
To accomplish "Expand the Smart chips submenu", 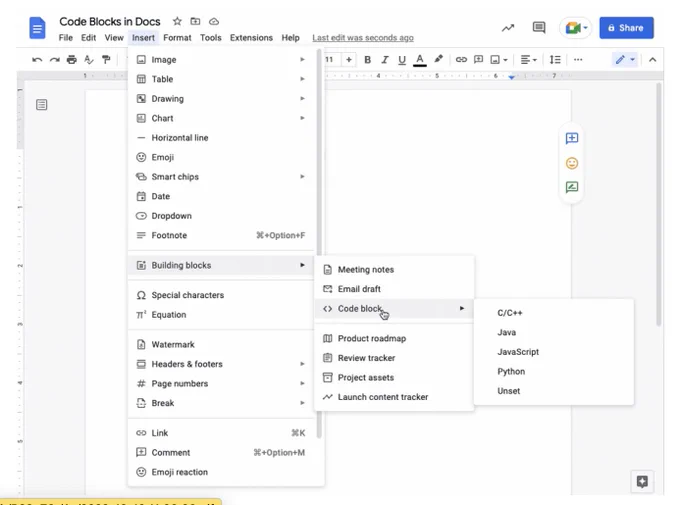I will [221, 177].
